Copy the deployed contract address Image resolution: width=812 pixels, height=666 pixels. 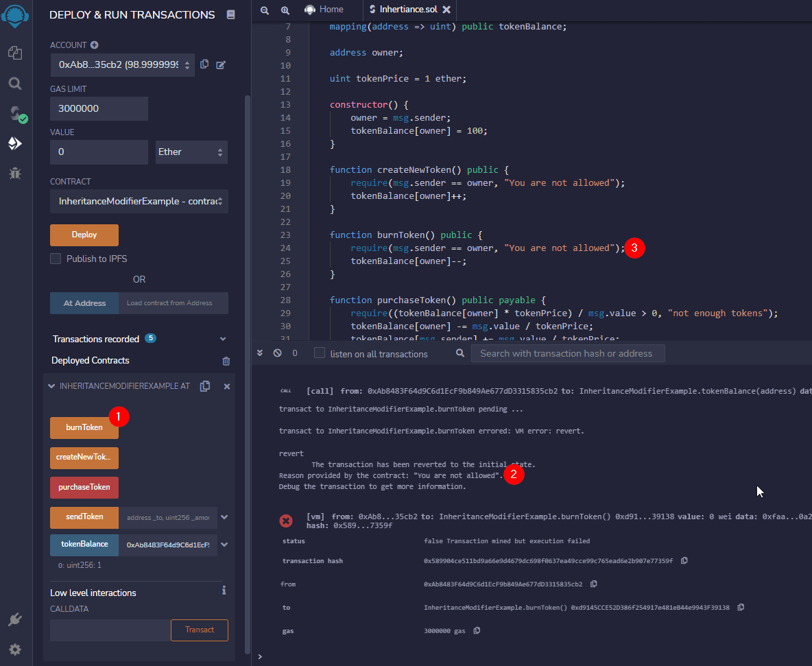pyautogui.click(x=205, y=386)
